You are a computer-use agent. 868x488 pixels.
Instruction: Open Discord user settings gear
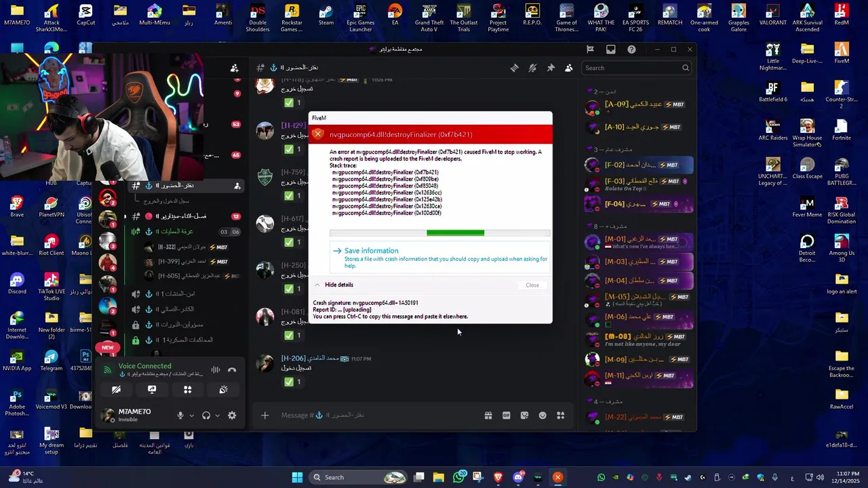232,415
